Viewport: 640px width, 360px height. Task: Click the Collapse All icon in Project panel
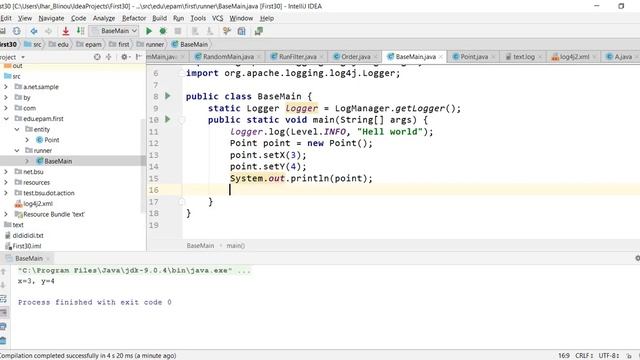(x=109, y=57)
